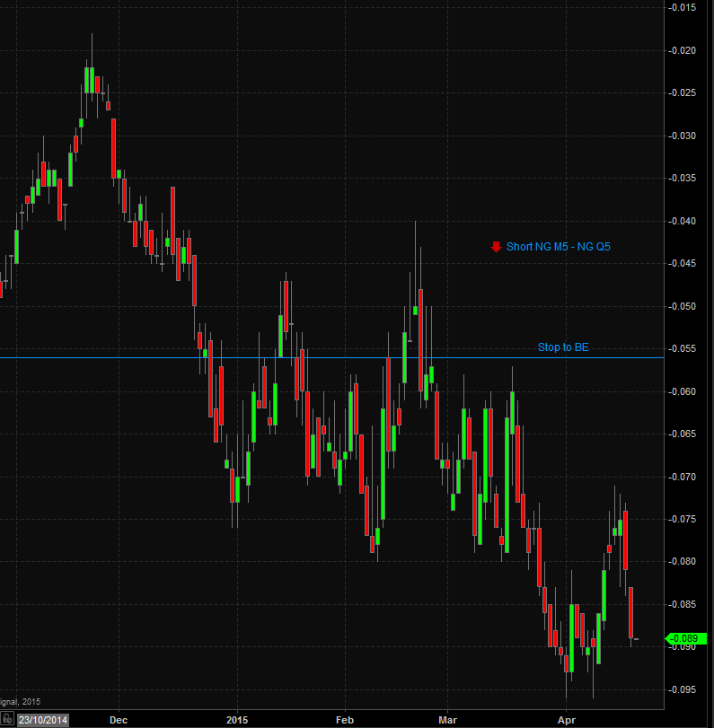Click the 'ignal, 2015' copyright text
This screenshot has height=728, width=714.
pos(21,702)
